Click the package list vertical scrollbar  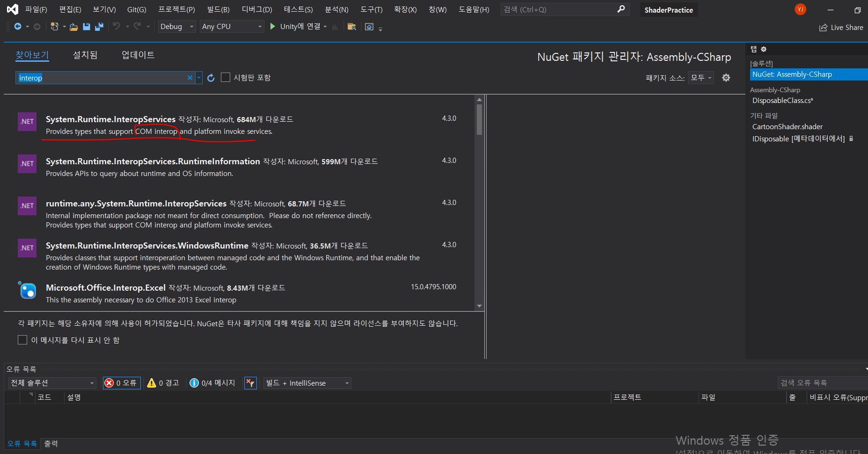point(479,119)
